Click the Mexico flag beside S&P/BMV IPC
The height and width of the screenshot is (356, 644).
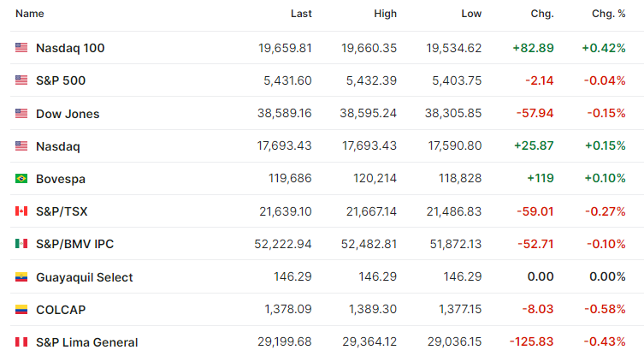click(21, 244)
